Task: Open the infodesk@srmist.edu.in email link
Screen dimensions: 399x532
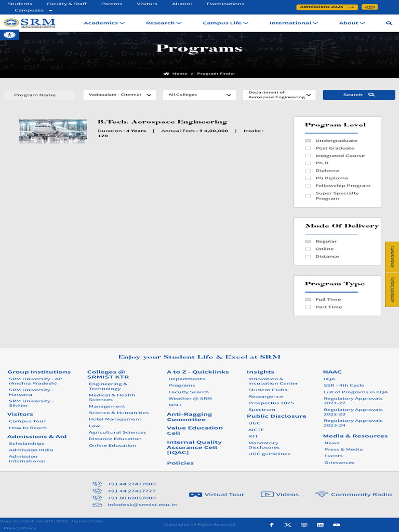Action: (x=142, y=505)
